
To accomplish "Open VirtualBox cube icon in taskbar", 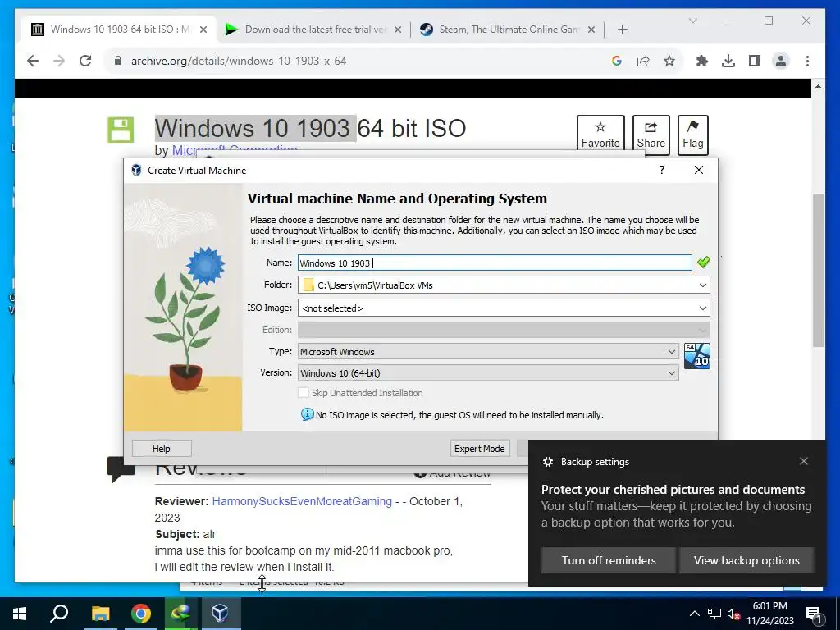I will coord(221,614).
